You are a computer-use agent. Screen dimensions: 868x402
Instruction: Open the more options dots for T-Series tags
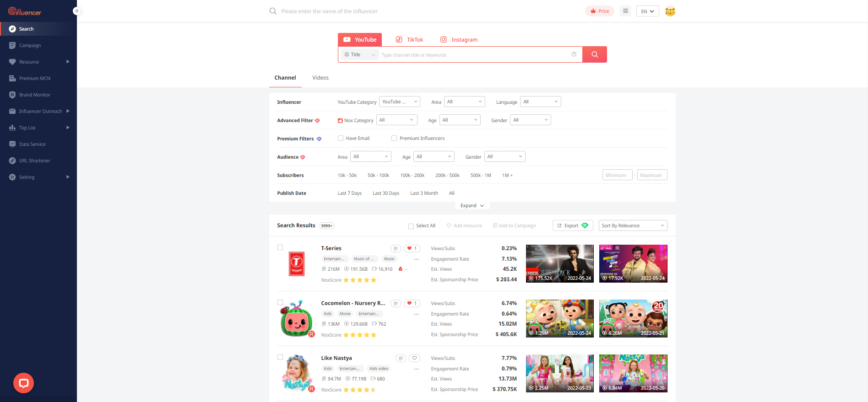pyautogui.click(x=417, y=259)
